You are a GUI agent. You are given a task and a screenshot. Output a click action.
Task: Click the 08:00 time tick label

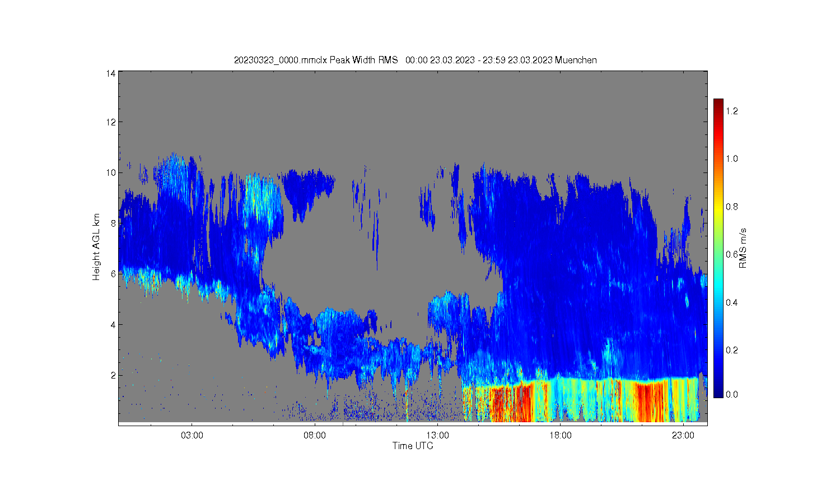(315, 435)
